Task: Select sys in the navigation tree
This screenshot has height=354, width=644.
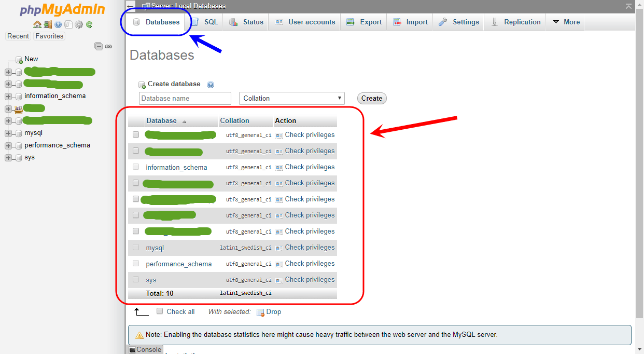Action: [30, 157]
